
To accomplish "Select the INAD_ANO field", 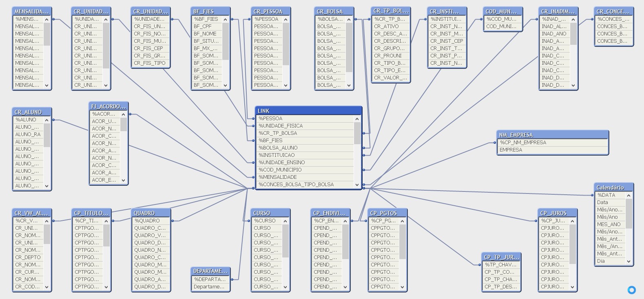I will click(555, 34).
